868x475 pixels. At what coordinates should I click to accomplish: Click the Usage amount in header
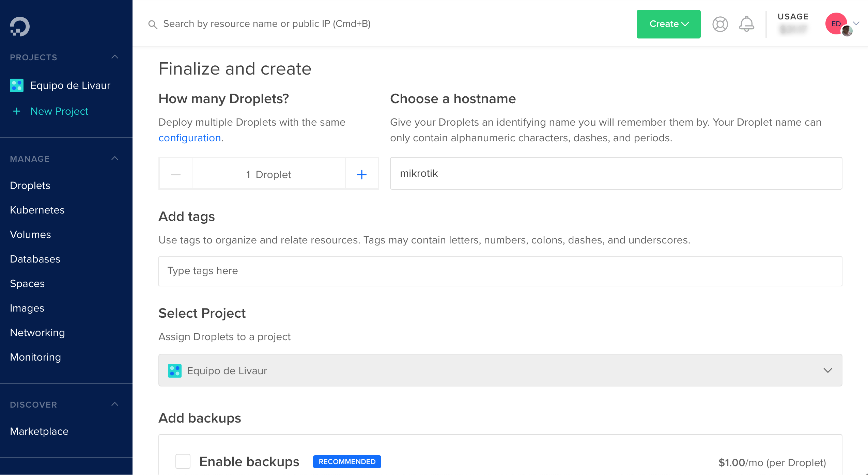click(793, 29)
